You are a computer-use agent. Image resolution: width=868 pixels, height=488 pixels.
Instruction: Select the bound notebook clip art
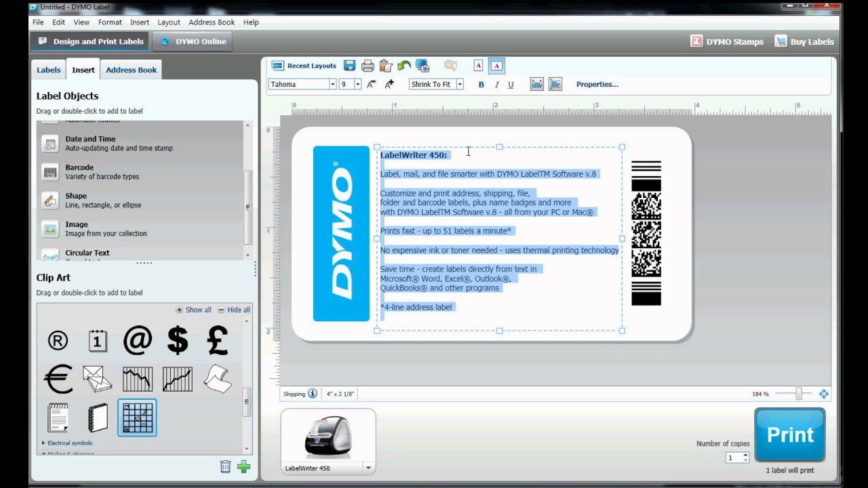click(x=98, y=418)
